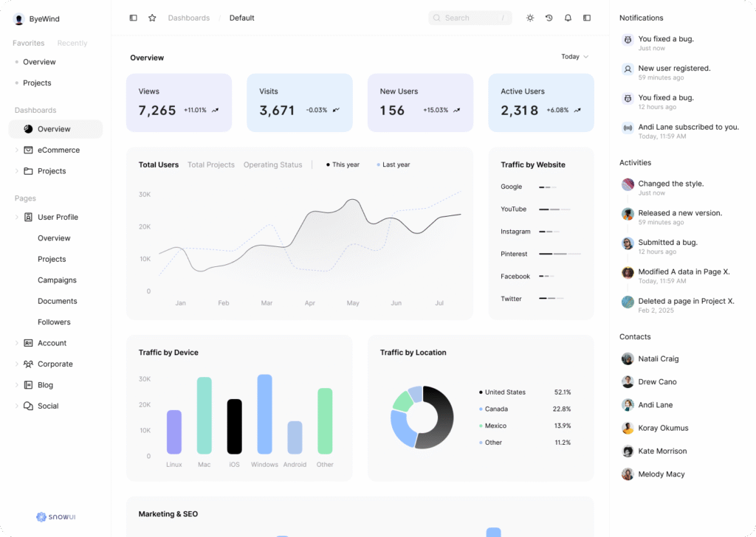
Task: Toggle the Last year legend series
Action: (x=393, y=165)
